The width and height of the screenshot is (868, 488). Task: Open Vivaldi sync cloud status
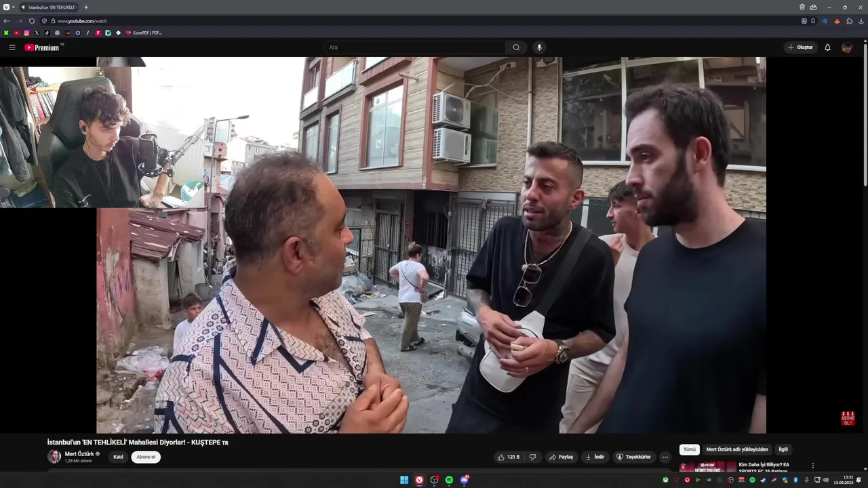pyautogui.click(x=813, y=7)
